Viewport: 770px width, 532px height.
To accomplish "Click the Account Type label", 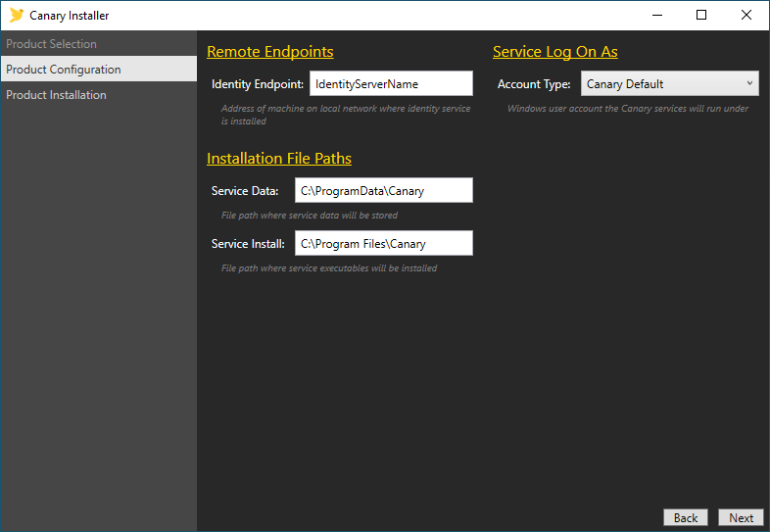I will tap(534, 84).
